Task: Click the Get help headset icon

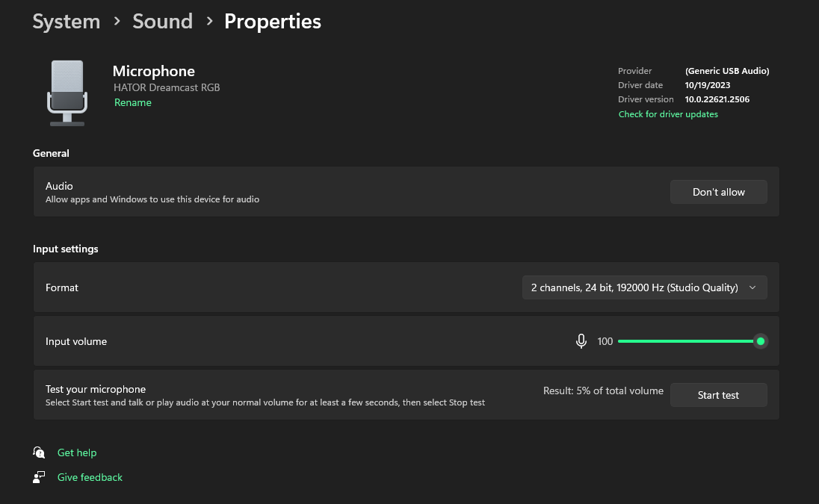Action: tap(39, 452)
